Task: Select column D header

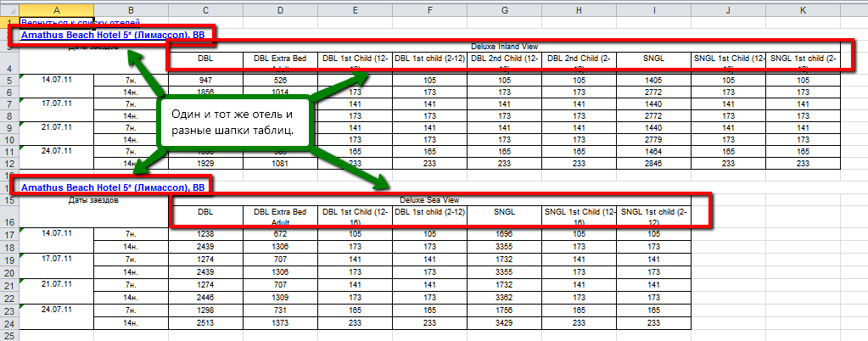Action: 280,10
